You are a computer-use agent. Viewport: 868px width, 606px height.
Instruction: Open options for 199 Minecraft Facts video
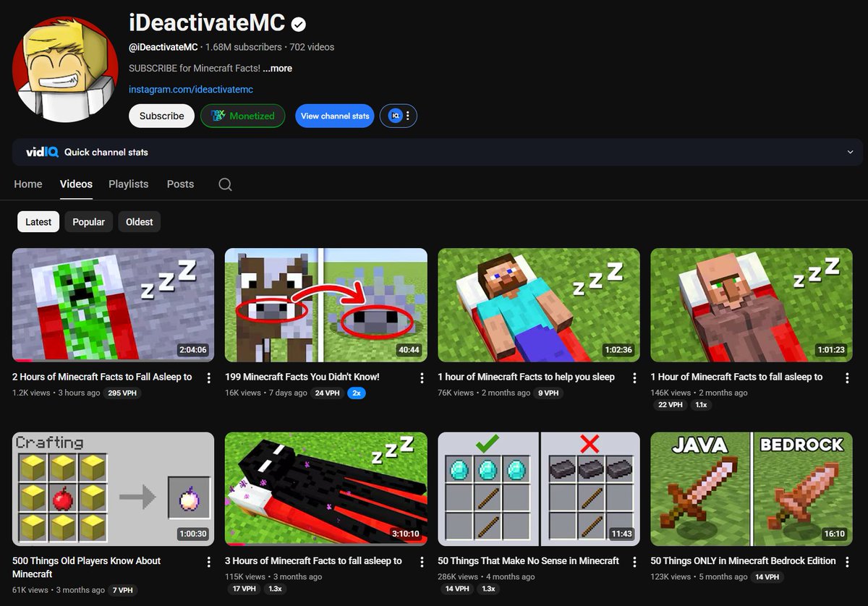pyautogui.click(x=422, y=377)
